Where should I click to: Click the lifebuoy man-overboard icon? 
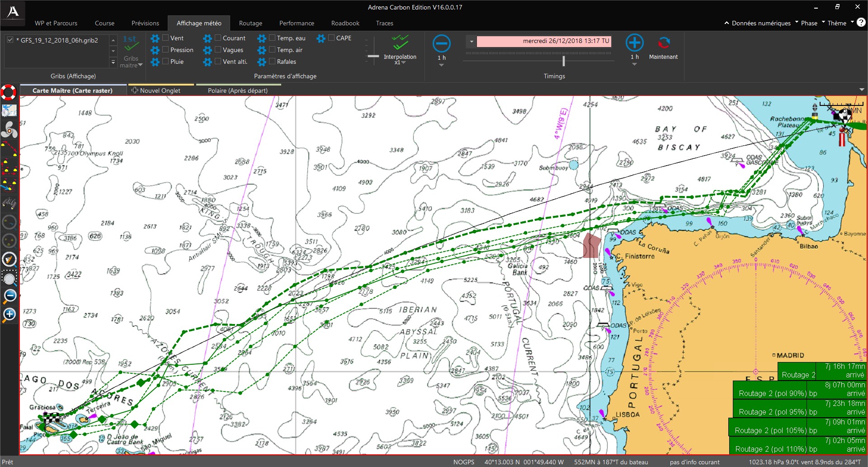(9, 92)
